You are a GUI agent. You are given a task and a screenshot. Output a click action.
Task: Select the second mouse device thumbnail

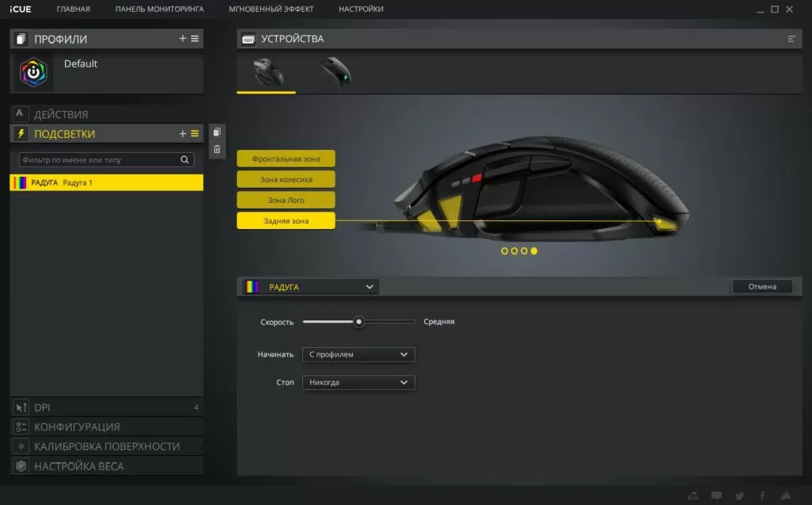click(336, 72)
